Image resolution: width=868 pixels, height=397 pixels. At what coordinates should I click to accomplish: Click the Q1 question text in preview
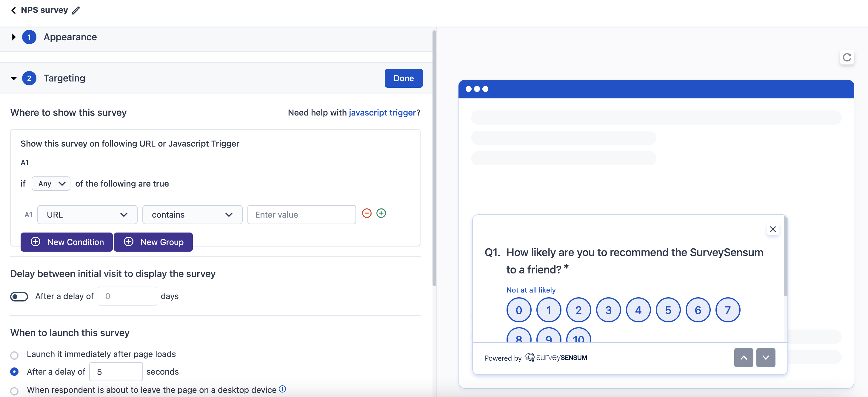click(x=635, y=261)
